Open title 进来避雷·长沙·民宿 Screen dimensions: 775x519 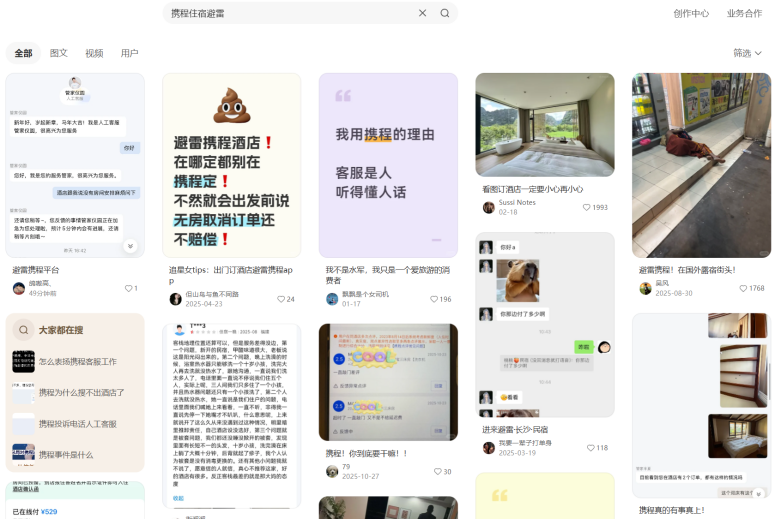[515, 430]
